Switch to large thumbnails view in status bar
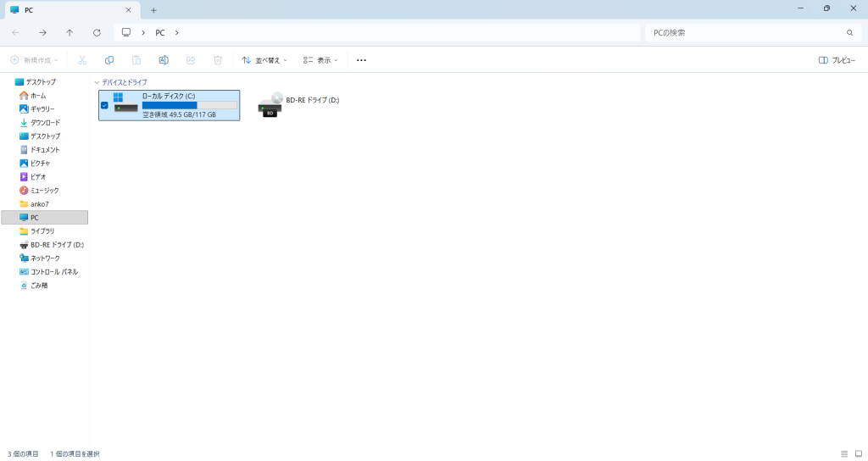 (857, 454)
